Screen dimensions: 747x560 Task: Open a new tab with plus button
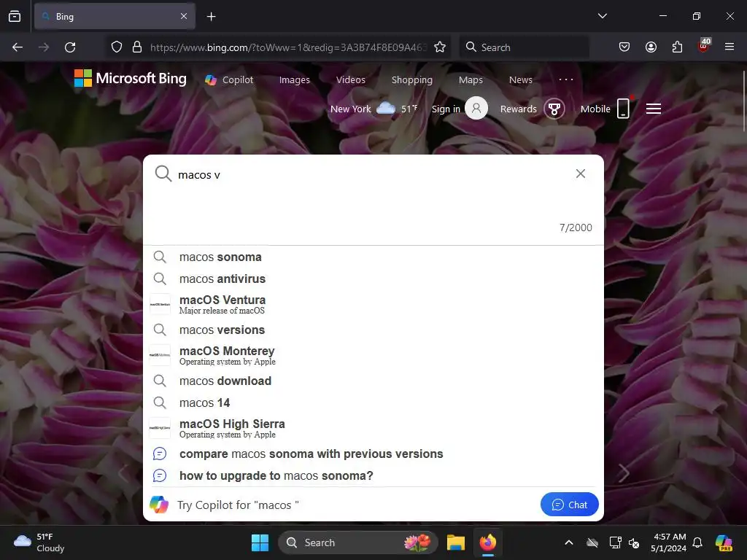(211, 17)
